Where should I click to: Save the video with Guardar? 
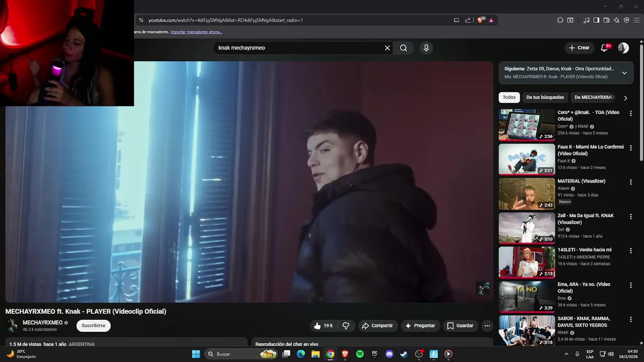tap(460, 326)
